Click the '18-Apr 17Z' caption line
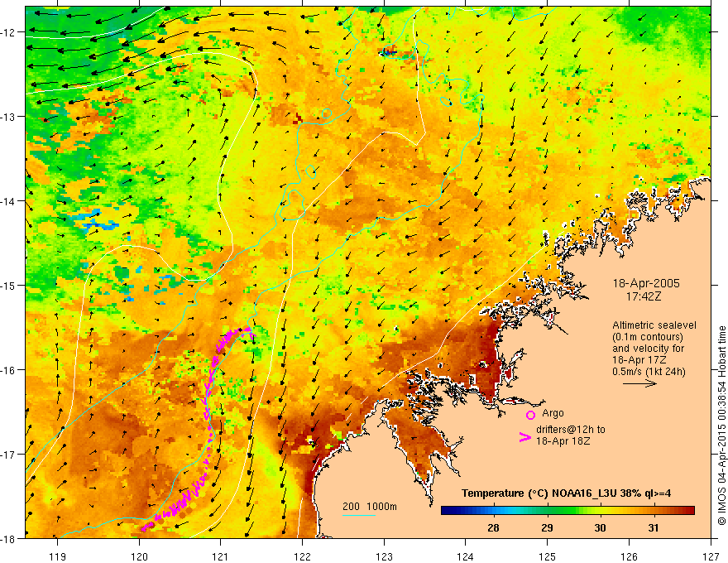Screen dimensions: 728x563 click(x=639, y=360)
